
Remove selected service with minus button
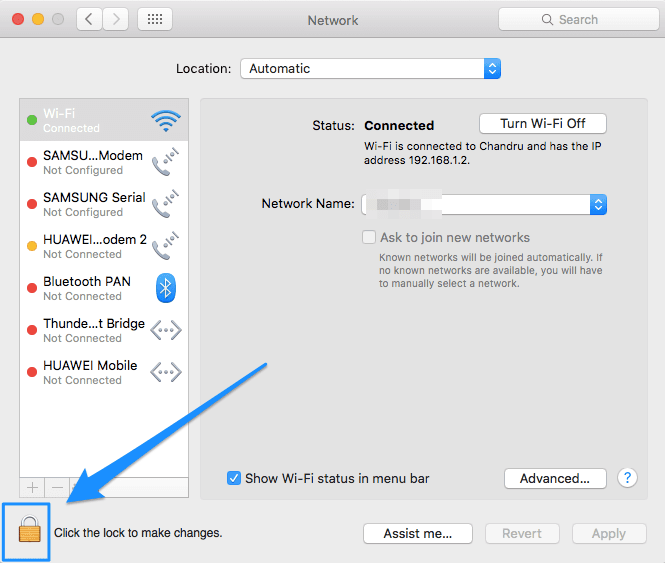point(57,487)
